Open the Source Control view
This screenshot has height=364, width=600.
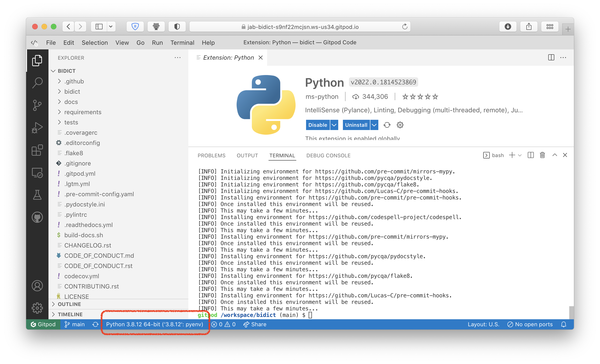coord(37,105)
